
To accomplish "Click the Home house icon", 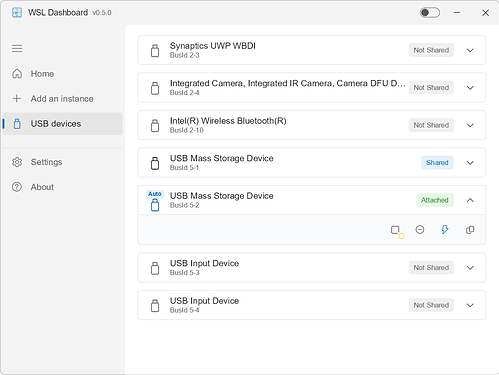I will 17,74.
